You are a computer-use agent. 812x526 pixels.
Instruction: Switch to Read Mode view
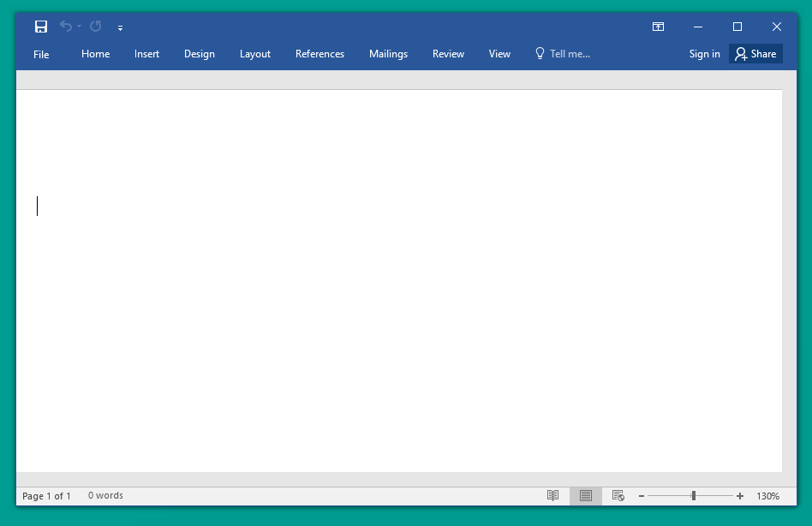553,495
